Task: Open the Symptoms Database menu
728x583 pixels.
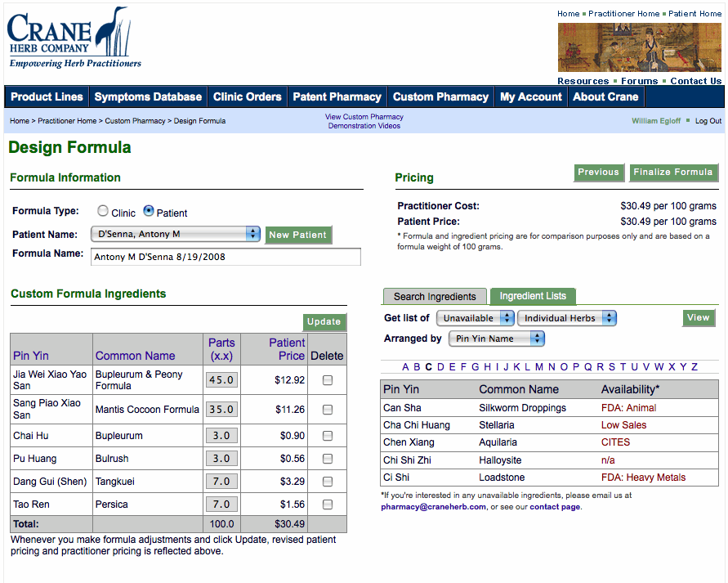Action: point(148,96)
